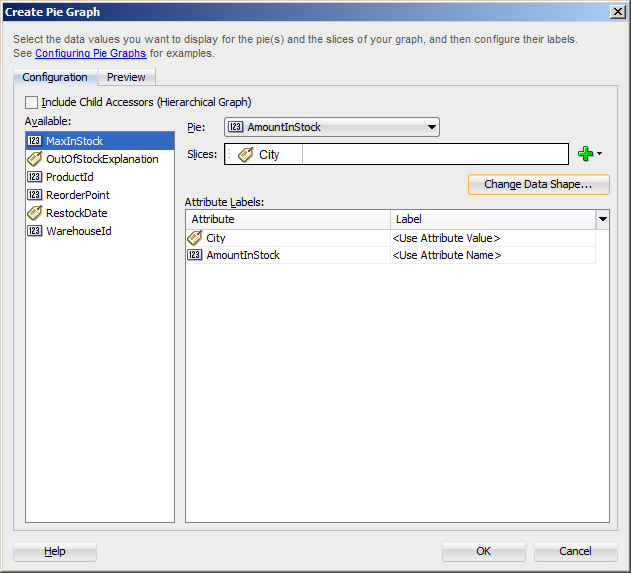Screen dimensions: 631x573
Task: Click the numeric icon beside MaxInStock
Action: [34, 141]
